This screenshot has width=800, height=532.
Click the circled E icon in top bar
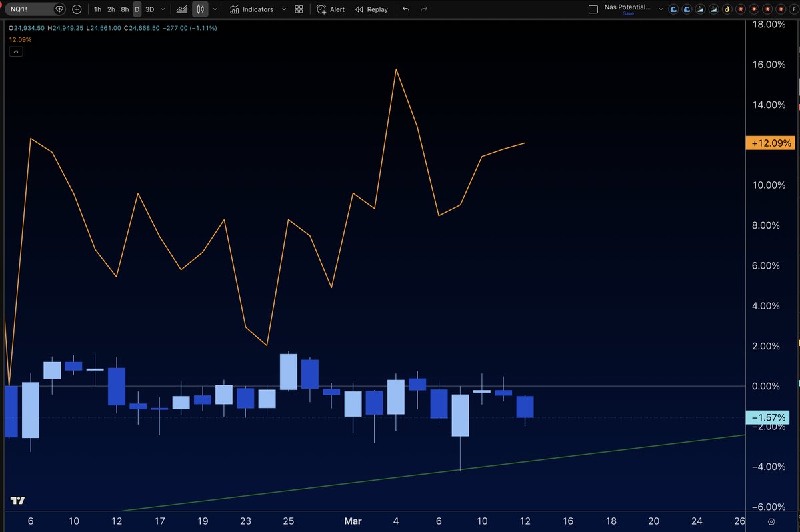click(793, 9)
